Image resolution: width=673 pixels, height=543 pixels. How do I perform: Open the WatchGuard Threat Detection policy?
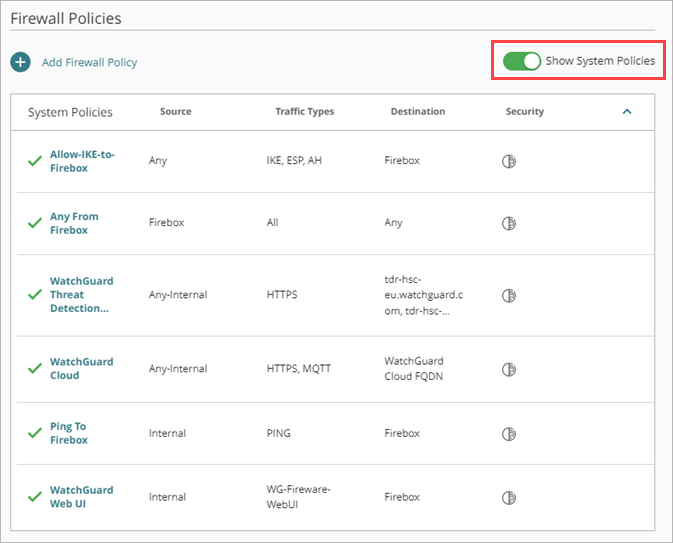coord(81,295)
